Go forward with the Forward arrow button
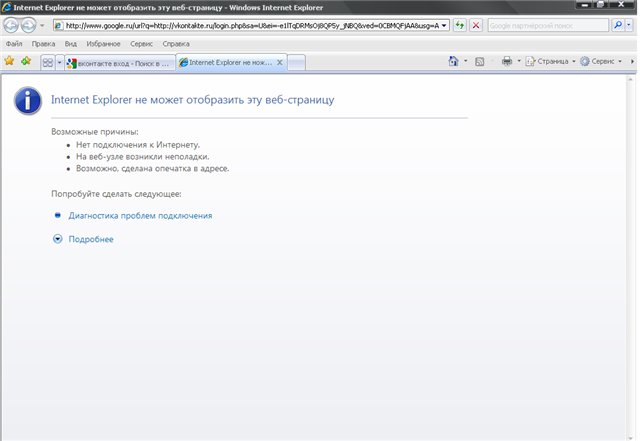This screenshot has height=441, width=640. 28,26
